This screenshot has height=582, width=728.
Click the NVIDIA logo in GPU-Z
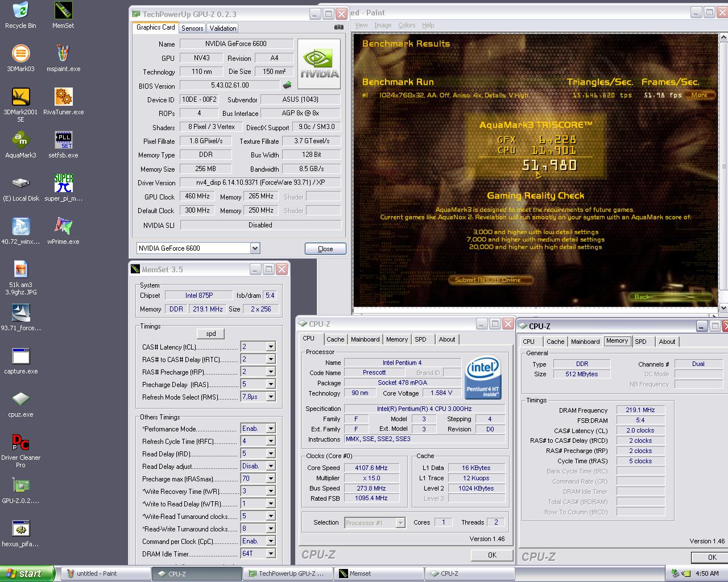[319, 64]
